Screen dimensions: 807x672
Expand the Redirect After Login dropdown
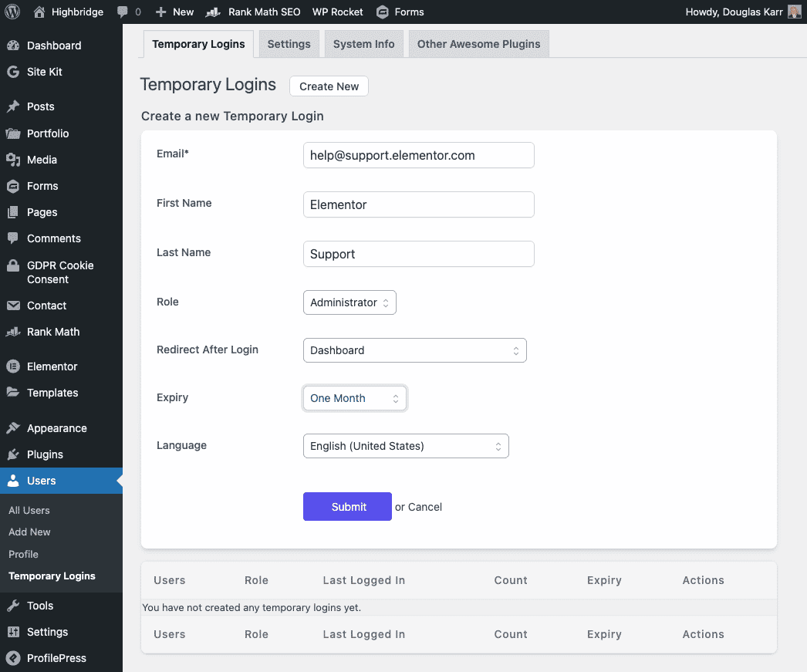click(414, 350)
